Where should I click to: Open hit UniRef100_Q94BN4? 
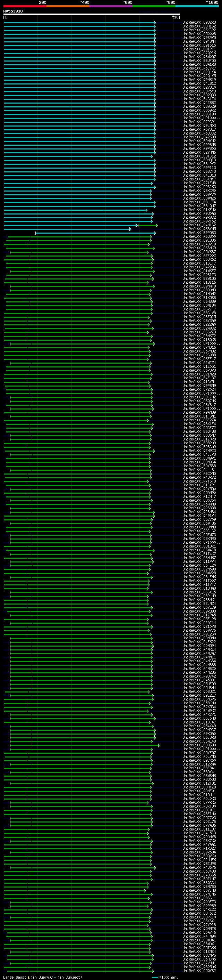pyautogui.click(x=199, y=41)
